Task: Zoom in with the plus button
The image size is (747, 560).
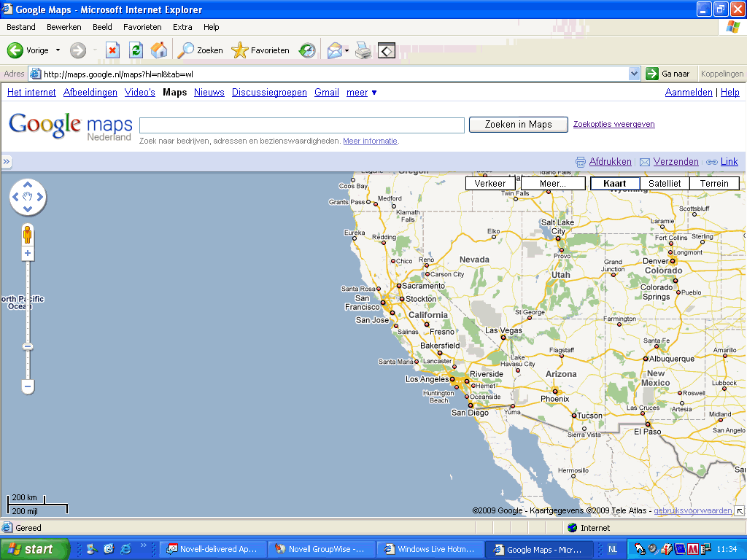Action: (x=28, y=253)
